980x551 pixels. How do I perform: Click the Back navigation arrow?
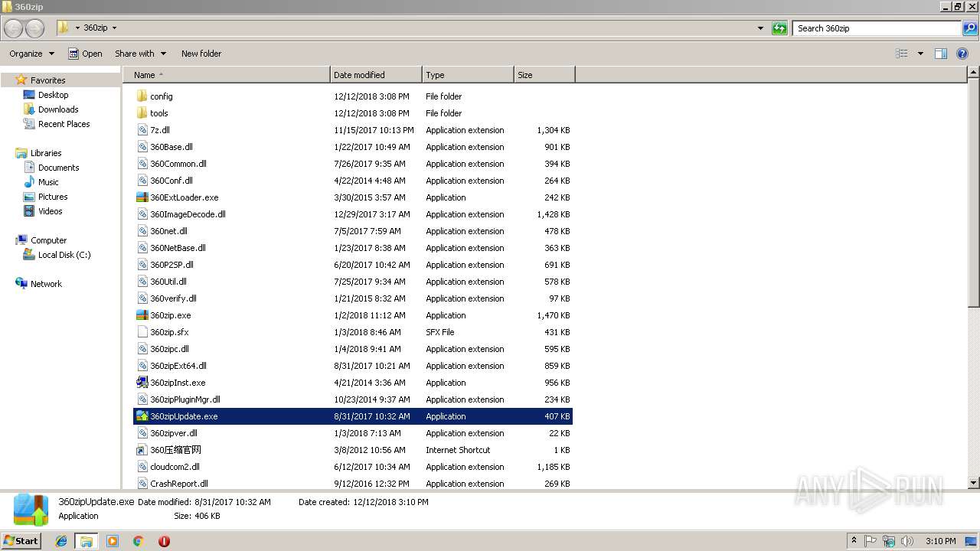[x=13, y=28]
